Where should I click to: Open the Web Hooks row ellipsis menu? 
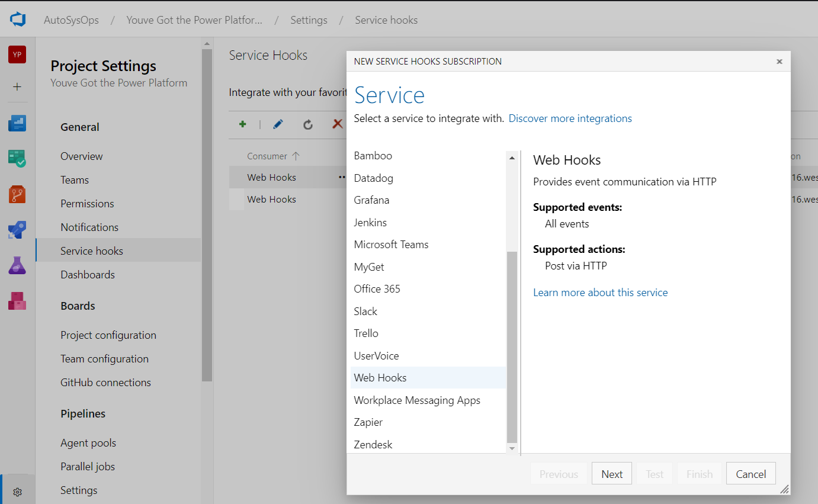point(341,176)
